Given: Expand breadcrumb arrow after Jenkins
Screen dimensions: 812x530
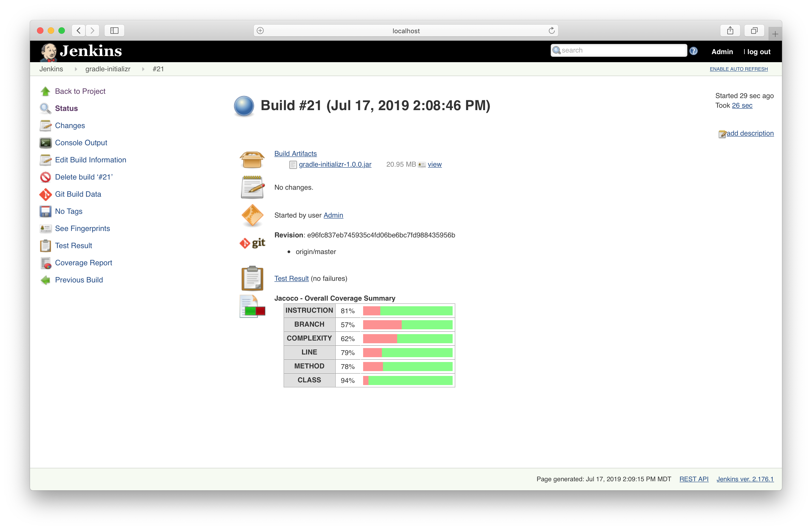Looking at the screenshot, I should pyautogui.click(x=76, y=69).
